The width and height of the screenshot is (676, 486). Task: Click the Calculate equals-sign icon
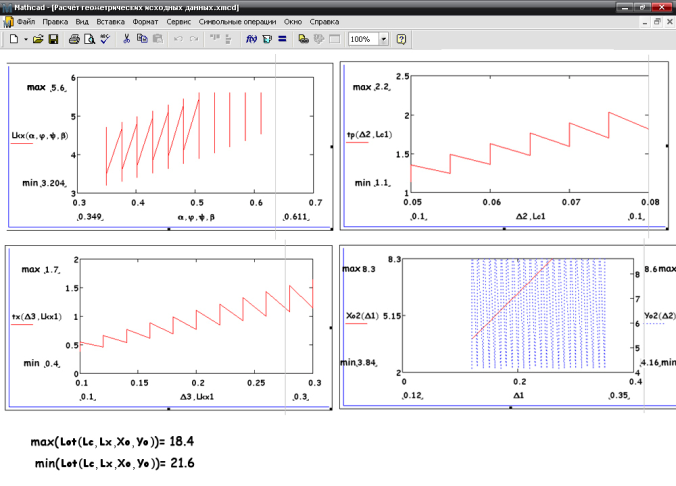coord(282,39)
